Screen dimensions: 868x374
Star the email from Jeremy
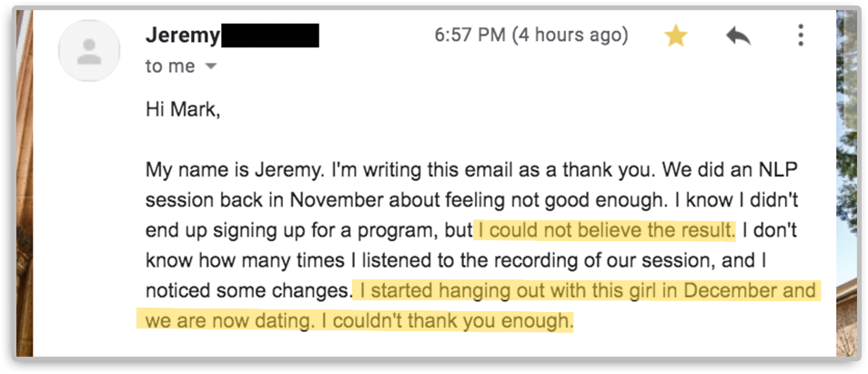675,36
